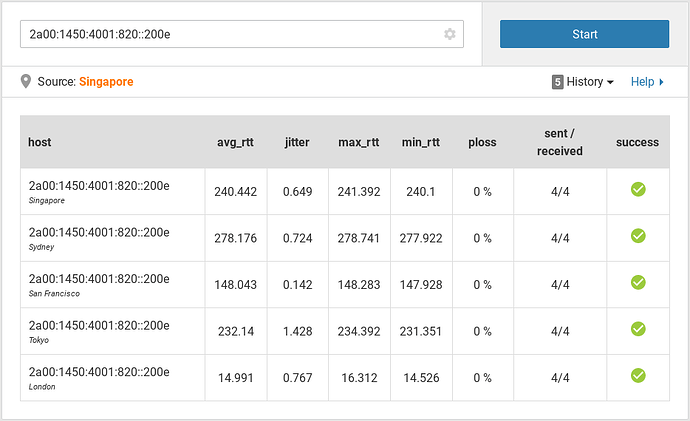Click the IPv6 address input field
690x421 pixels.
242,34
